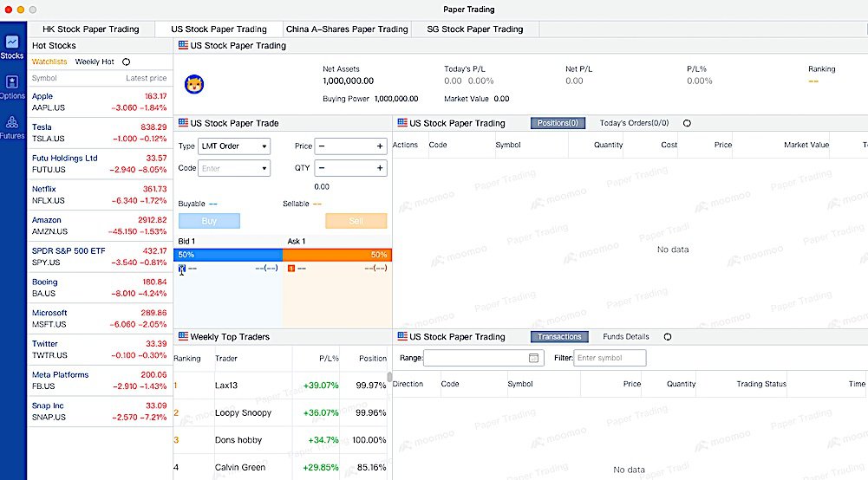This screenshot has height=480, width=868.
Task: Select the Watchlists tab
Action: (x=49, y=62)
